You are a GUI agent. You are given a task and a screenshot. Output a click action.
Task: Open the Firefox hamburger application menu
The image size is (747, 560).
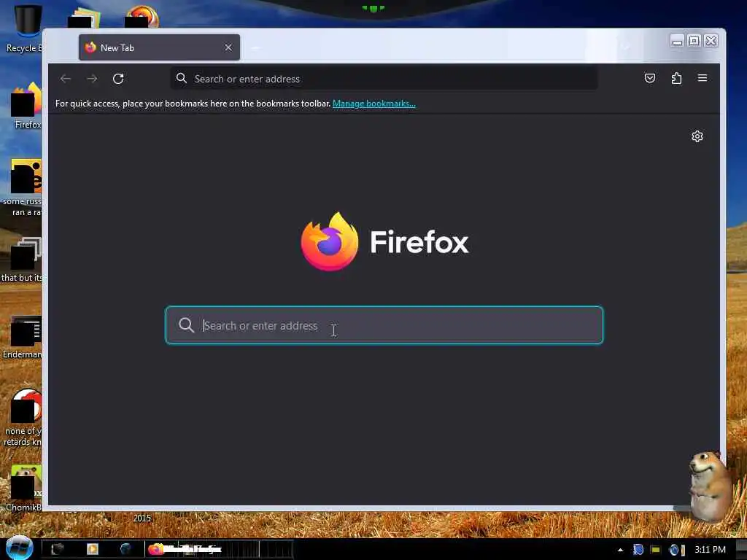point(703,78)
